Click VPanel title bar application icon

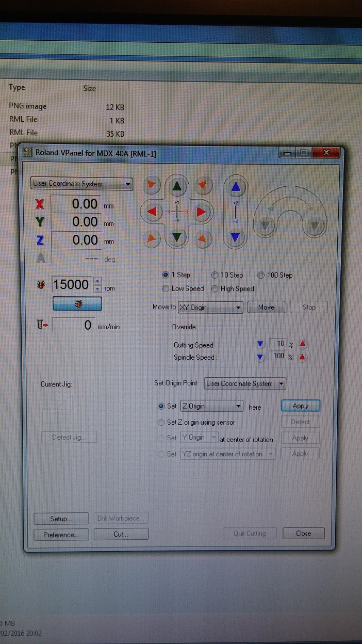[x=28, y=152]
